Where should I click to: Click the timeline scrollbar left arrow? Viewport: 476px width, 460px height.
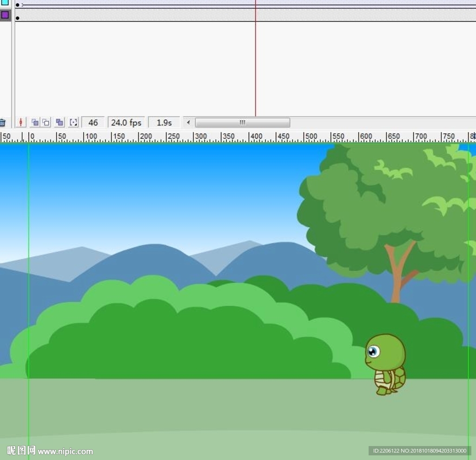(x=188, y=123)
